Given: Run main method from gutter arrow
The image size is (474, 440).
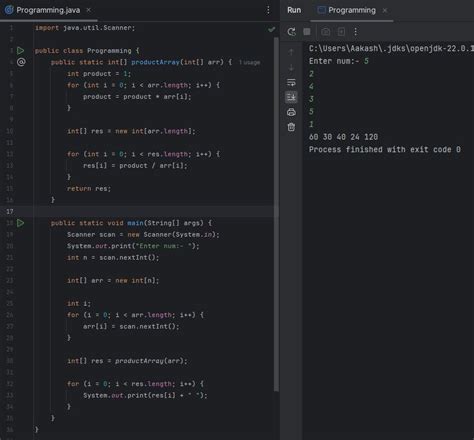Looking at the screenshot, I should tap(20, 223).
